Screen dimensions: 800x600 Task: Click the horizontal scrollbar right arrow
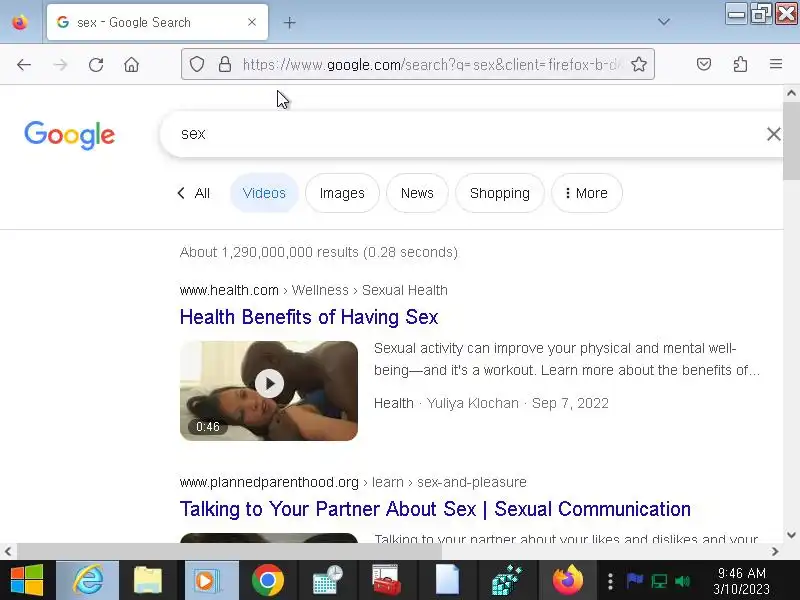pos(776,552)
